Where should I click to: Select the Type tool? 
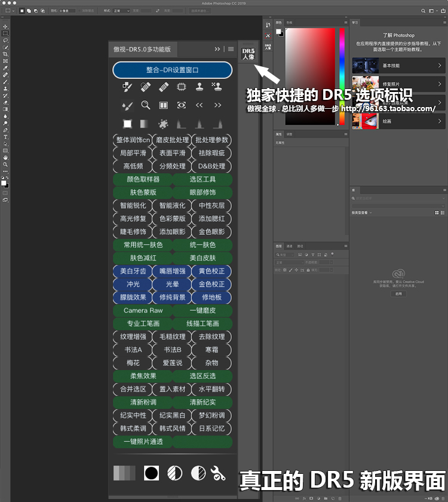5,137
